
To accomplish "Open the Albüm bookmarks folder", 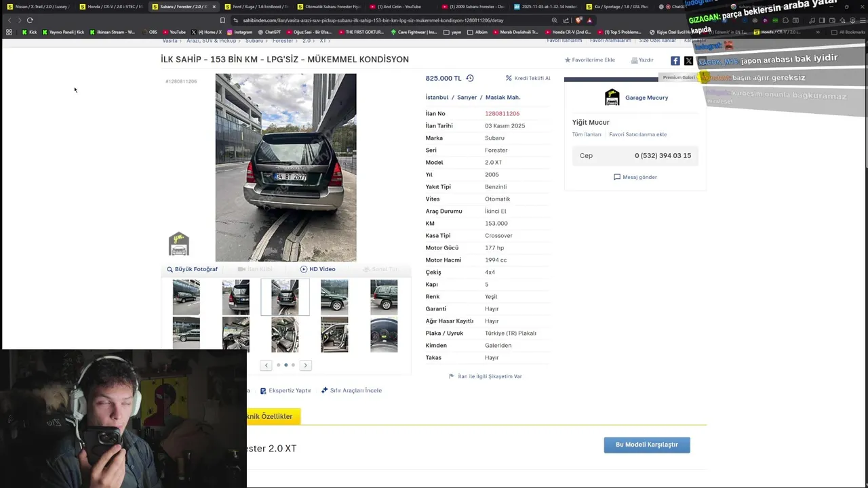I will point(477,32).
